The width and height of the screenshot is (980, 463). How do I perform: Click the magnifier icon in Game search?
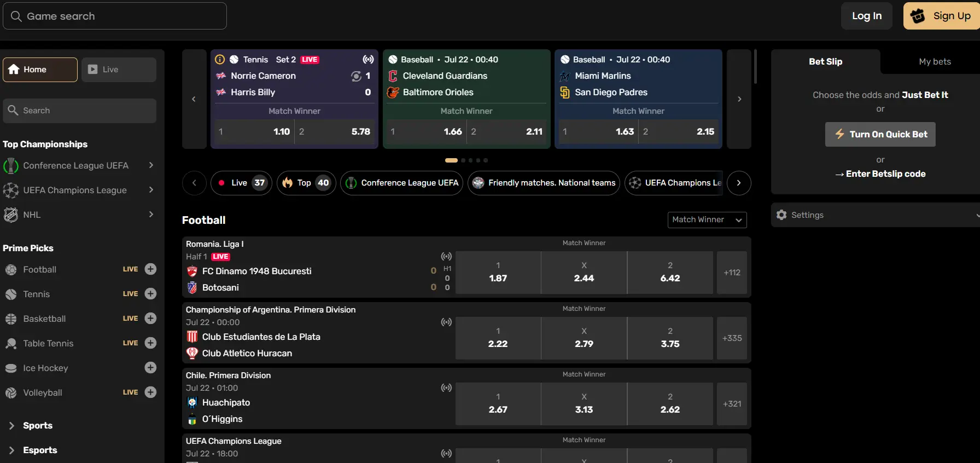pos(16,16)
